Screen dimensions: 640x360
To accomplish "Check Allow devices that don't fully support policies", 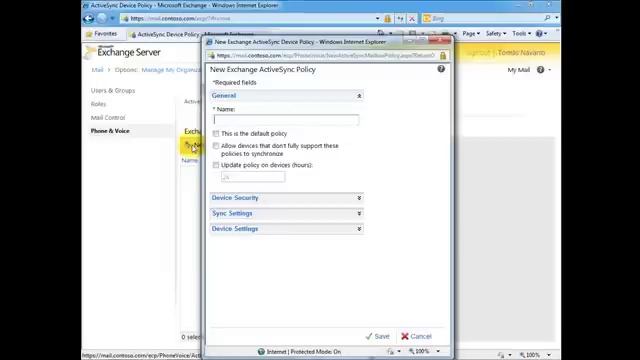I will click(216, 146).
